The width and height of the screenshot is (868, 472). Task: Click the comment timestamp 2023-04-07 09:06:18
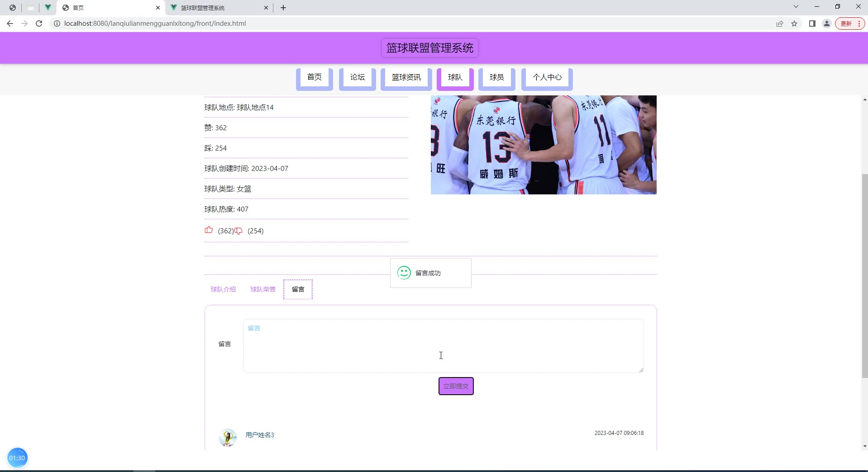pyautogui.click(x=619, y=433)
